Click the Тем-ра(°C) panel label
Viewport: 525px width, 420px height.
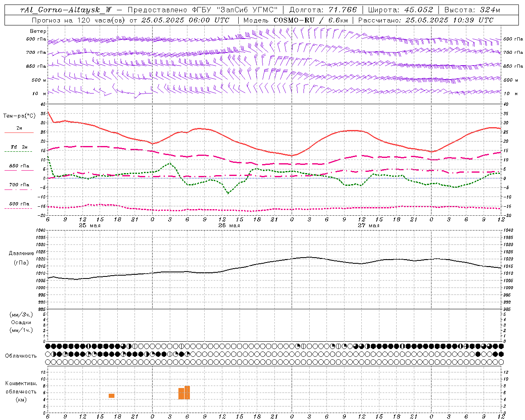pyautogui.click(x=19, y=116)
